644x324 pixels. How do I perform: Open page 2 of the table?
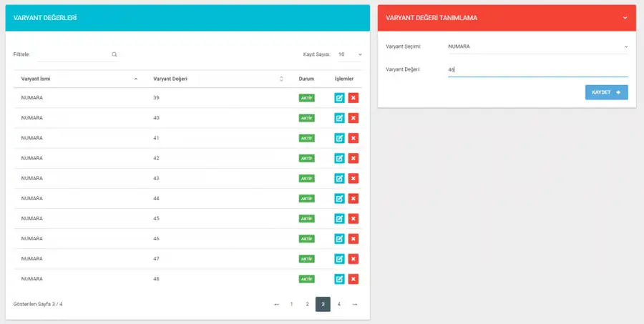pos(307,304)
